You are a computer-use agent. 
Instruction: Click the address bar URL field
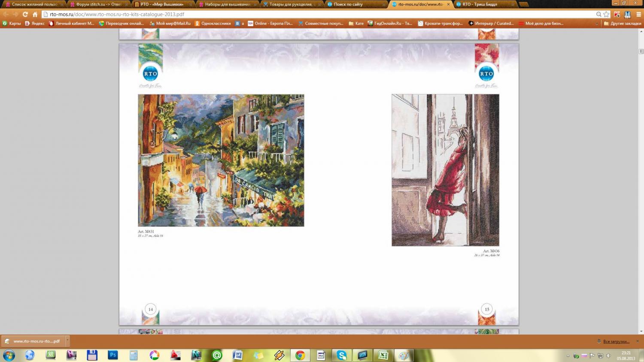(301, 14)
